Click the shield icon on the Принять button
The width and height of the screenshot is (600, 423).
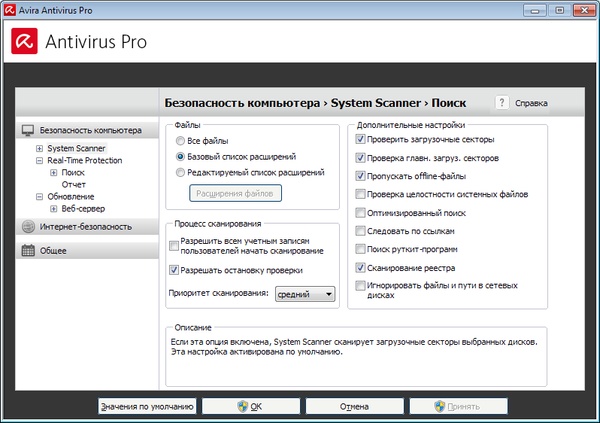444,407
